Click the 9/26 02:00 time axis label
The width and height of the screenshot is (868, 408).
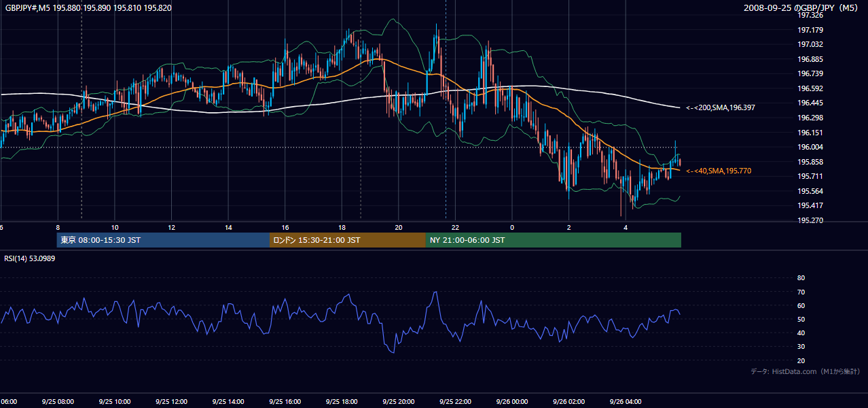tap(568, 401)
